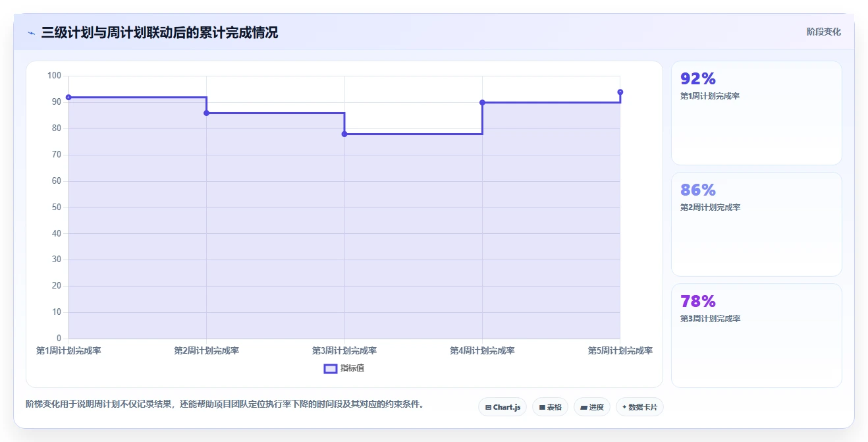The height and width of the screenshot is (442, 868).
Task: Click the y-axis value 50
Action: pos(56,207)
